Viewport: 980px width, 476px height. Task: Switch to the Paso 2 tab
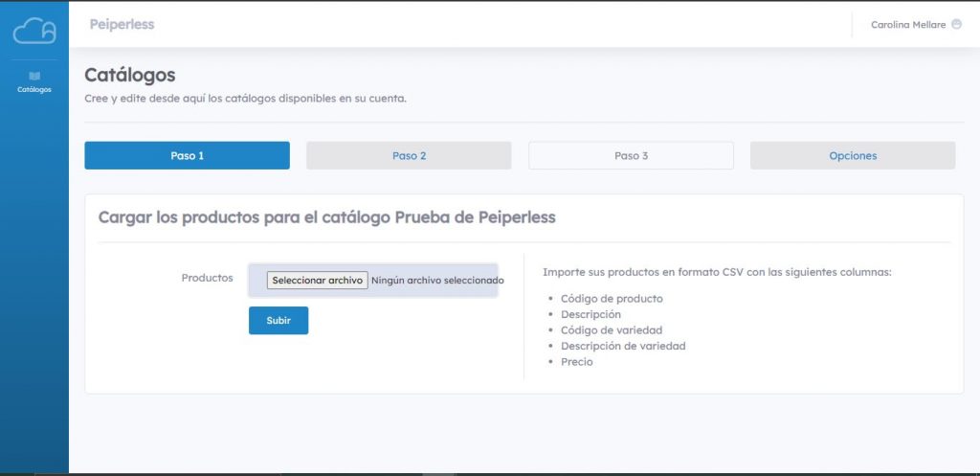click(409, 155)
